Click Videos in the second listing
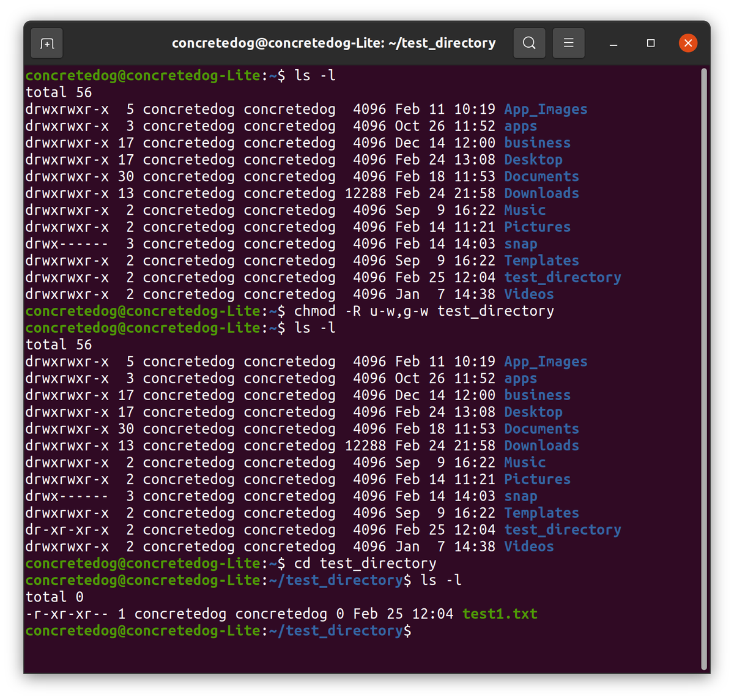Viewport: 734px width, 700px height. click(528, 546)
